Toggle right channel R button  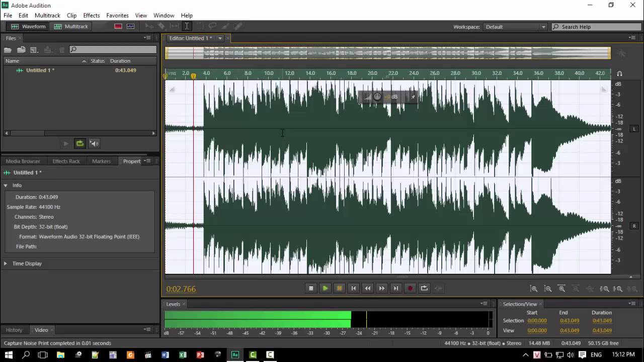tap(634, 226)
